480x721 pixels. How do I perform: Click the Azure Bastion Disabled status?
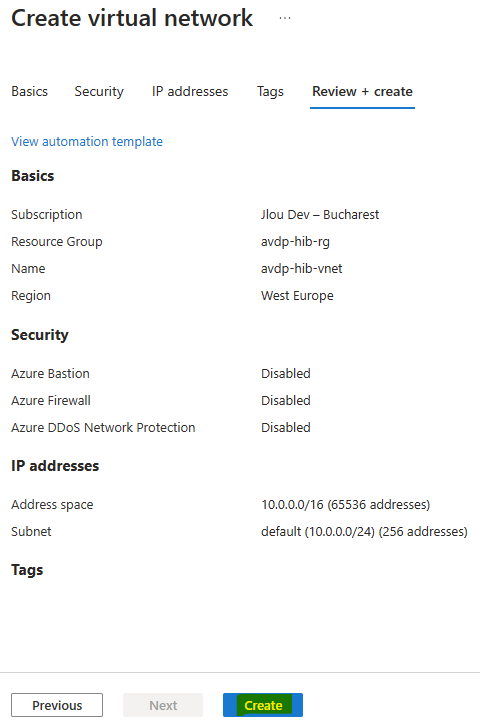pyautogui.click(x=286, y=373)
